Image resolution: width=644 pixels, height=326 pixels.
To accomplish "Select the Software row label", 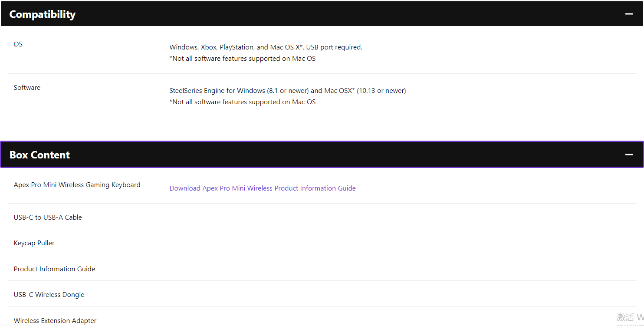I will (27, 88).
